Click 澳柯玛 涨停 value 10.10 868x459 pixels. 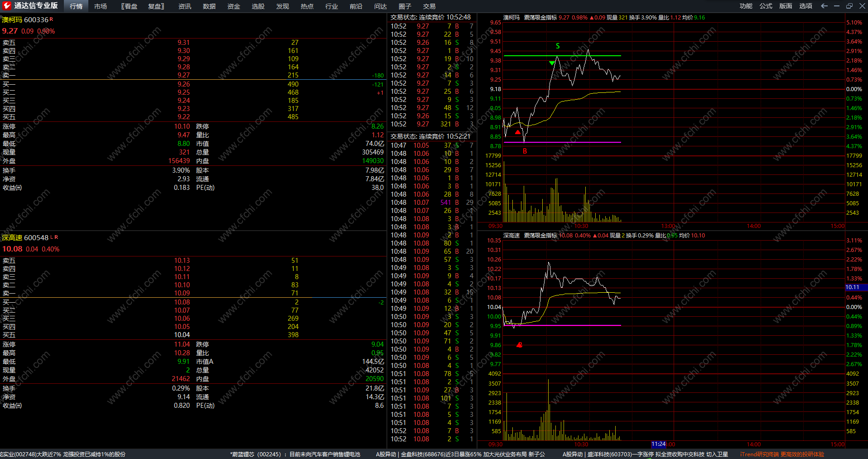coord(182,126)
